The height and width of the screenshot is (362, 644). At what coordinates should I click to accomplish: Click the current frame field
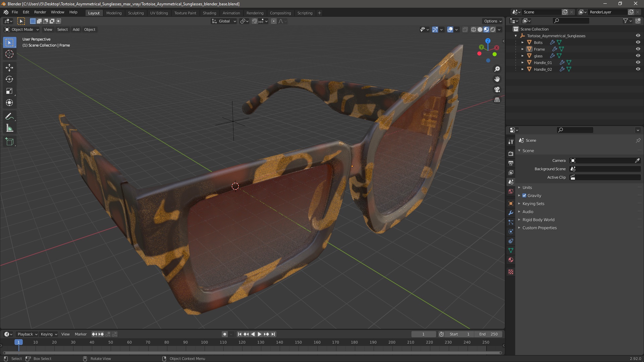click(x=424, y=334)
